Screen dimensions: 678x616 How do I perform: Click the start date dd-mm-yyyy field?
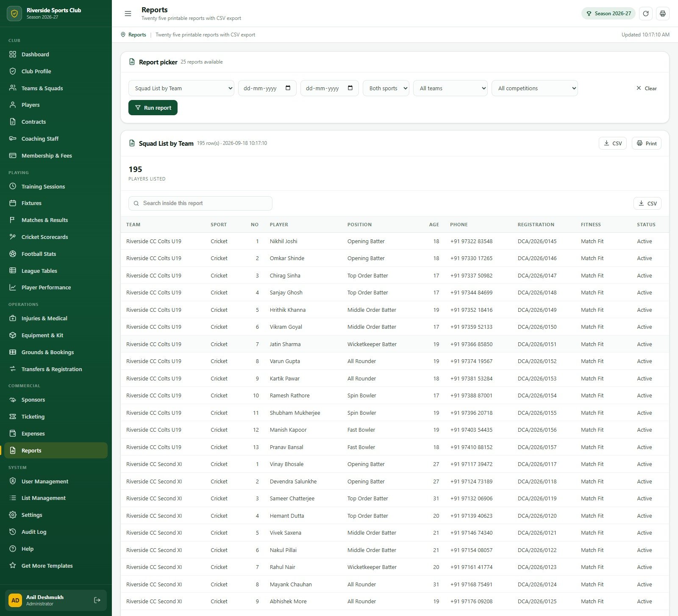pos(267,88)
